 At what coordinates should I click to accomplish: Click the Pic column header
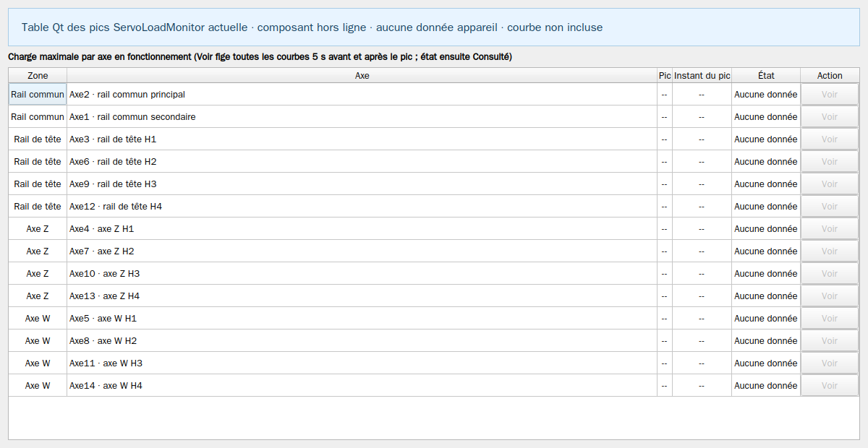(x=665, y=76)
